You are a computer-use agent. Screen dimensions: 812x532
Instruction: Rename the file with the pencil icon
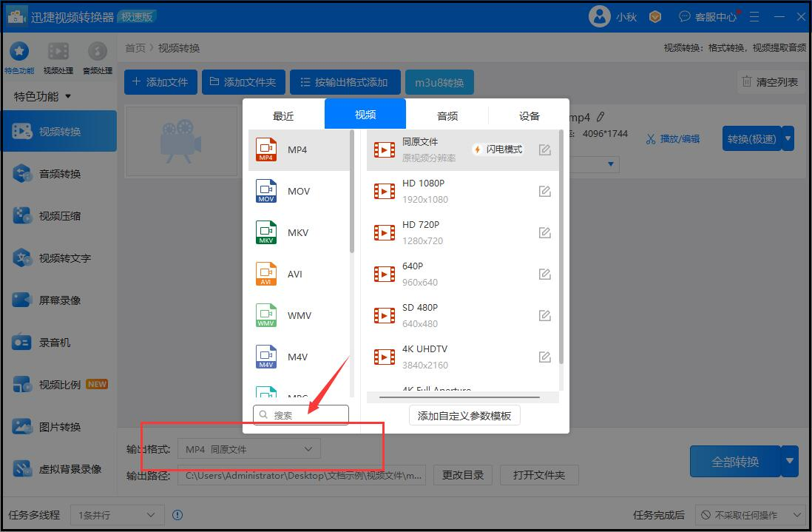pyautogui.click(x=600, y=117)
